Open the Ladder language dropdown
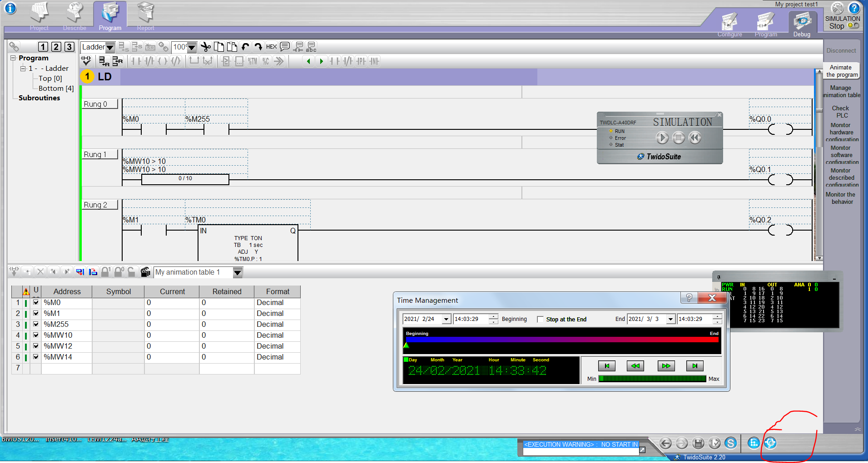868x463 pixels. 110,47
